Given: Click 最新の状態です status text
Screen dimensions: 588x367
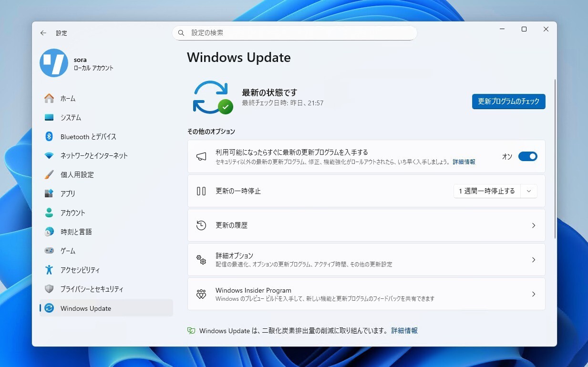Looking at the screenshot, I should point(269,92).
